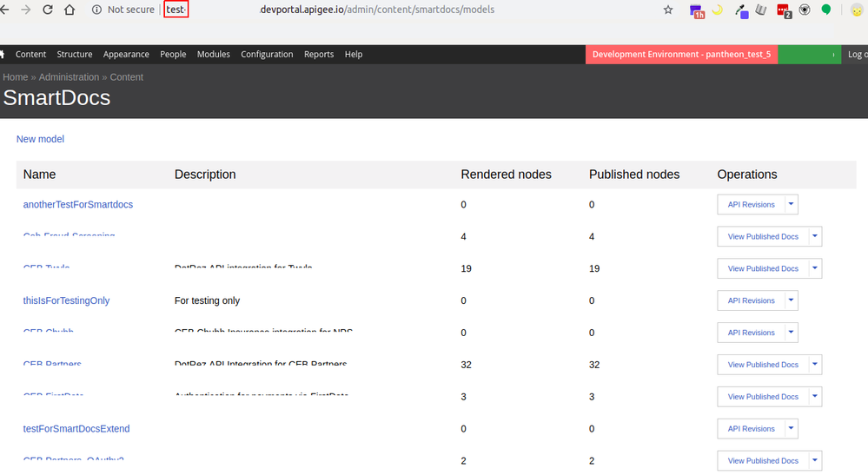The height and width of the screenshot is (475, 868).
Task: Click the Published nodes column header
Action: [634, 175]
